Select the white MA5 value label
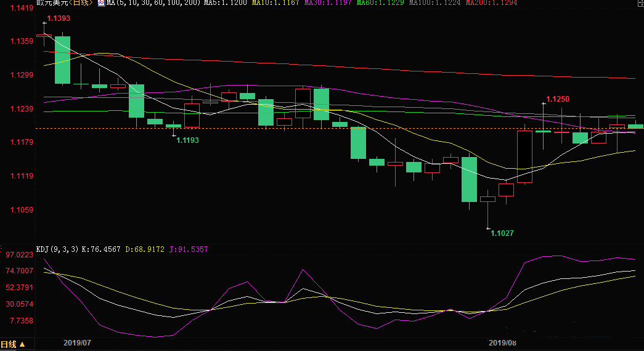Screen dimensions: 644x351 click(226, 3)
